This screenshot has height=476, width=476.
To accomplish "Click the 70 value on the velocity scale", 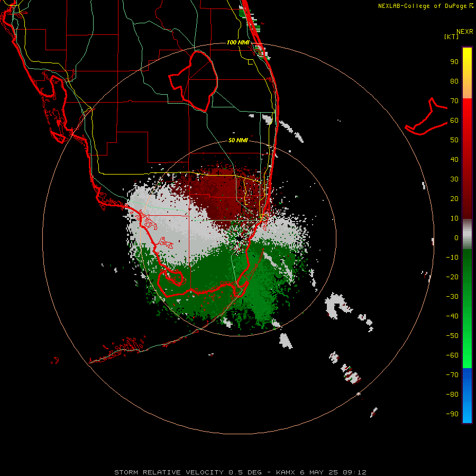I will (454, 101).
